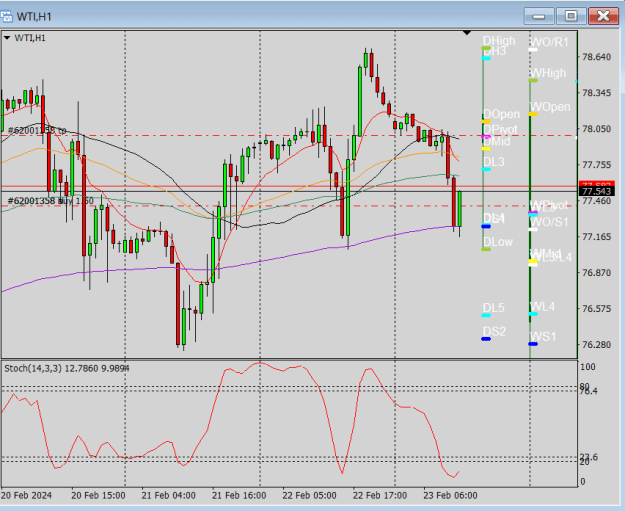625x511 pixels.
Task: Select the DOpen level label
Action: pos(501,114)
